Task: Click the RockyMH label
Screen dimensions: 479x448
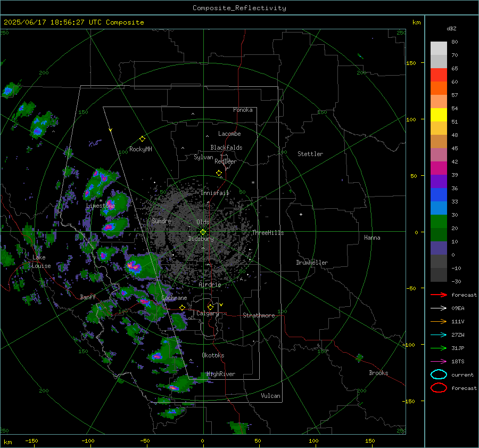Action: (x=141, y=149)
